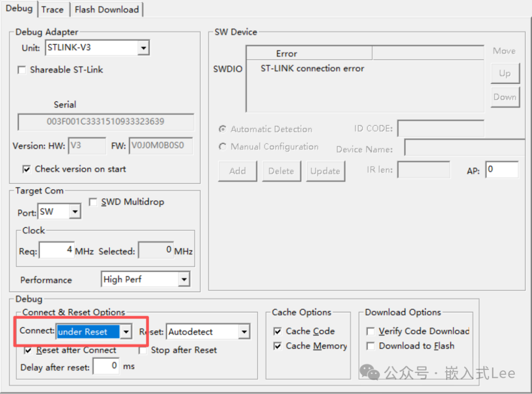Click the AP value field
532x394 pixels.
click(502, 170)
